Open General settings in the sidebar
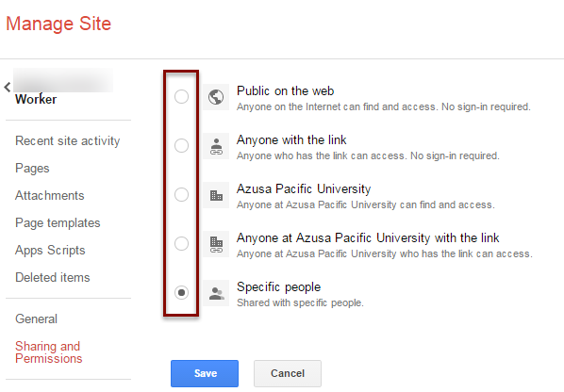 click(37, 319)
